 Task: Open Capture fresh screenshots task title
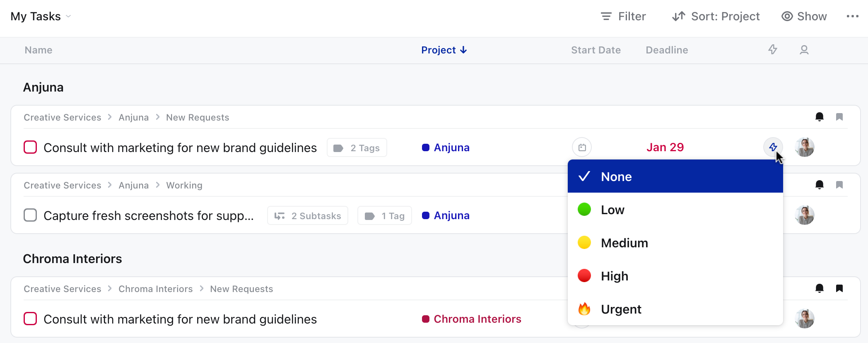pyautogui.click(x=149, y=216)
